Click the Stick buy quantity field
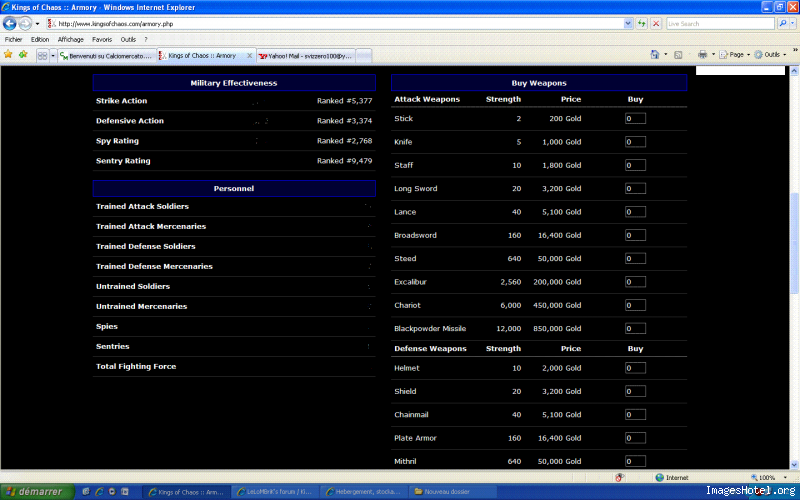This screenshot has height=500, width=800. (x=635, y=118)
